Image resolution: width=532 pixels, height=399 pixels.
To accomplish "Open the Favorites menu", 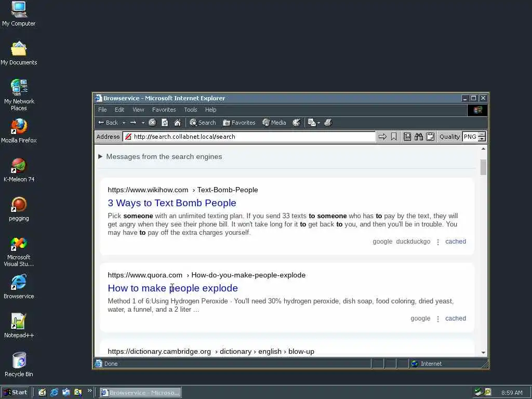I will pyautogui.click(x=164, y=110).
